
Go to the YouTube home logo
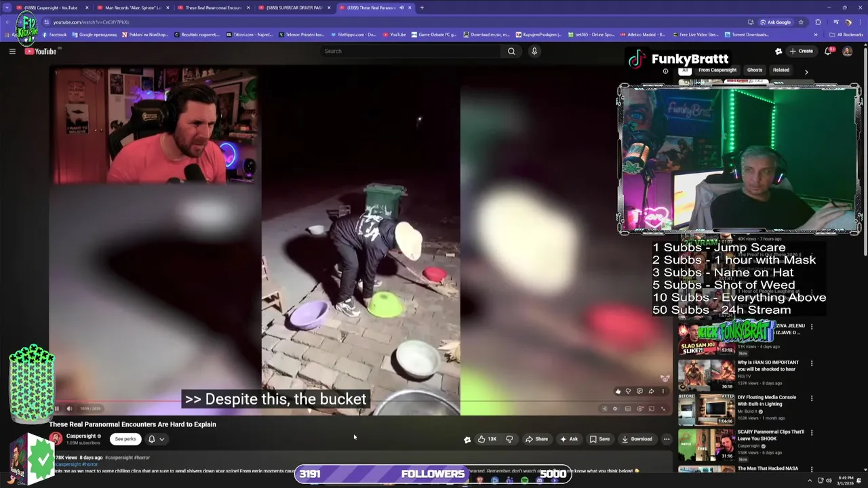point(42,52)
